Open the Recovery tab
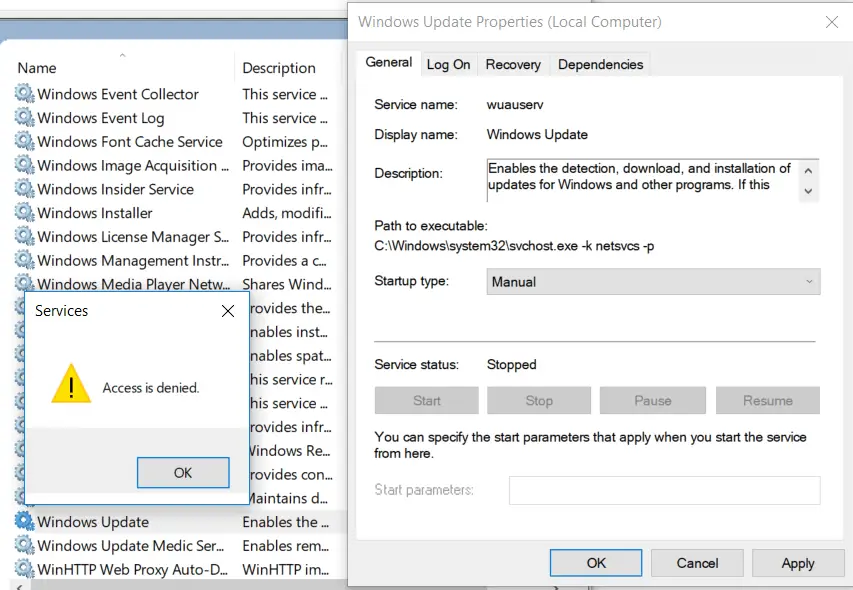The height and width of the screenshot is (590, 853). (513, 65)
